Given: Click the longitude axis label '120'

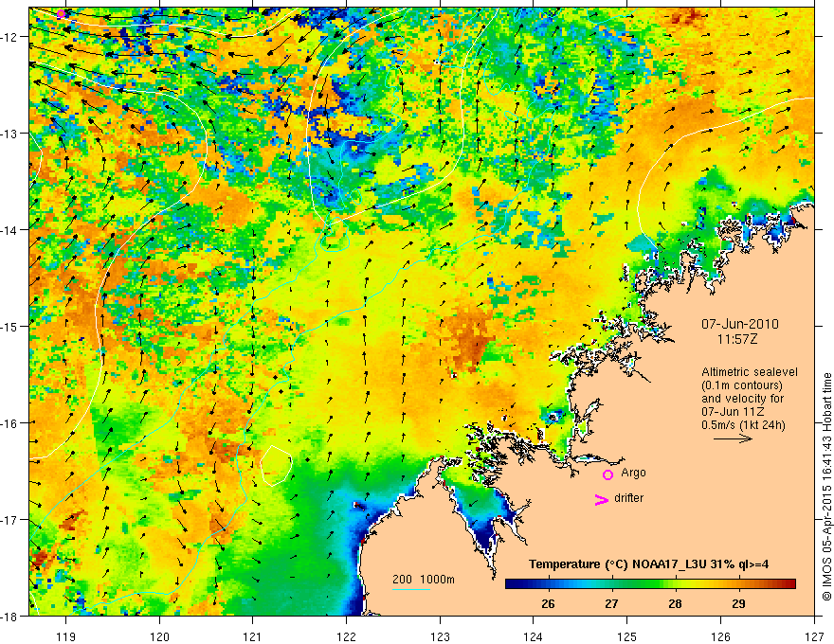Looking at the screenshot, I should 159,636.
